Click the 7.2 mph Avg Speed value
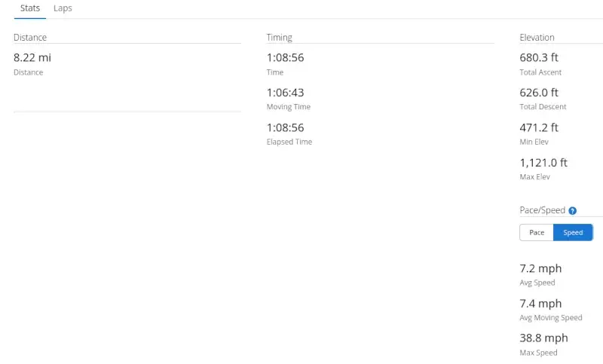The height and width of the screenshot is (364, 603). [540, 268]
